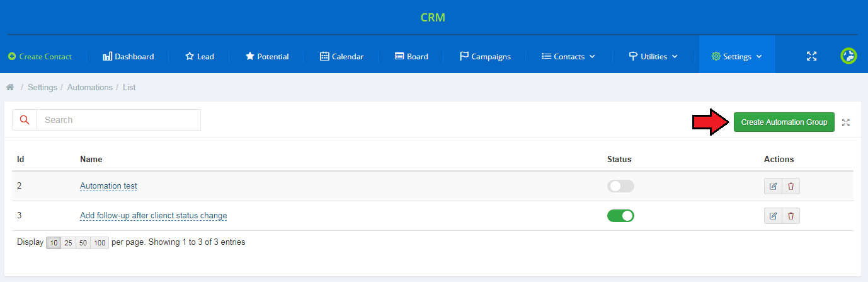Expand the Utilities dropdown menu
Screen dimensions: 868x282
[653, 56]
